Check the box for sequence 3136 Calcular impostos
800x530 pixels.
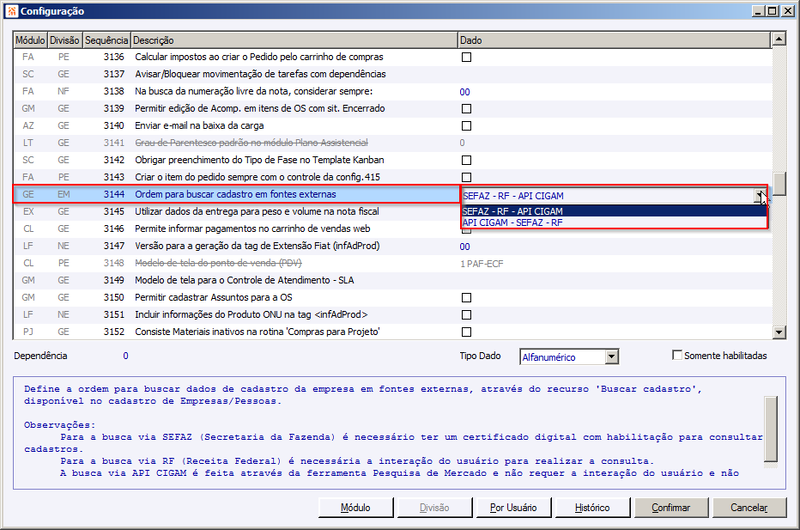pos(466,57)
